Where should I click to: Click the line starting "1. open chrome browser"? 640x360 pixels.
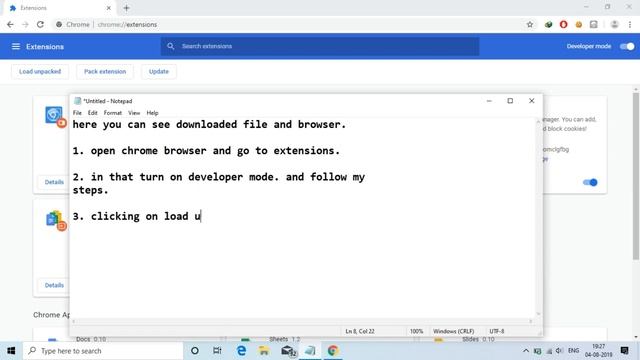[x=206, y=151]
